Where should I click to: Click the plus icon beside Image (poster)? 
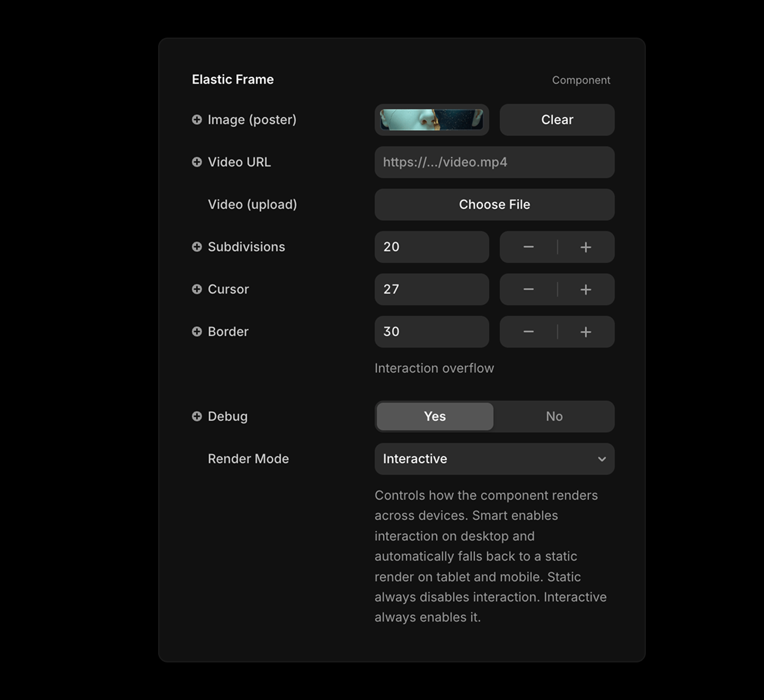[197, 120]
